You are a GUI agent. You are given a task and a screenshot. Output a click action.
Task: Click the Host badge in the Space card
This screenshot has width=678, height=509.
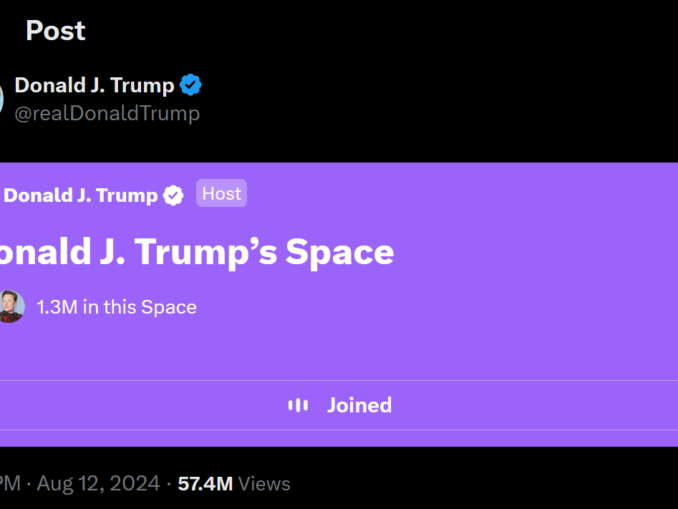click(221, 194)
